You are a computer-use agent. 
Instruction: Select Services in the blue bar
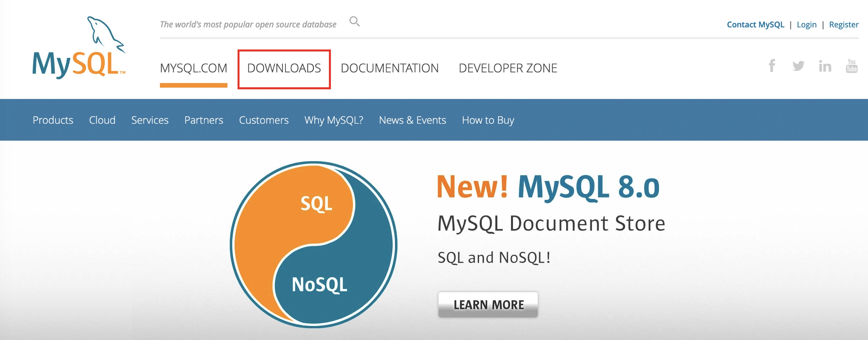point(150,120)
